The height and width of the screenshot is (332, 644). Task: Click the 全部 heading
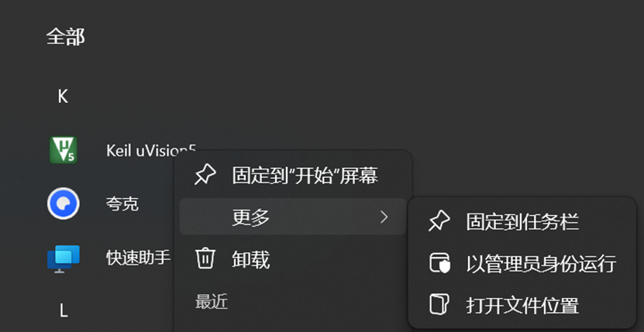65,36
